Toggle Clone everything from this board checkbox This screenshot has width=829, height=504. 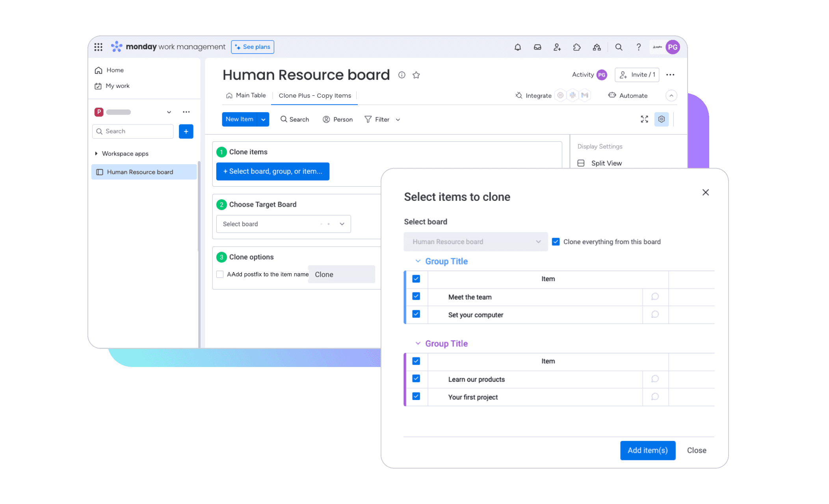pos(556,241)
